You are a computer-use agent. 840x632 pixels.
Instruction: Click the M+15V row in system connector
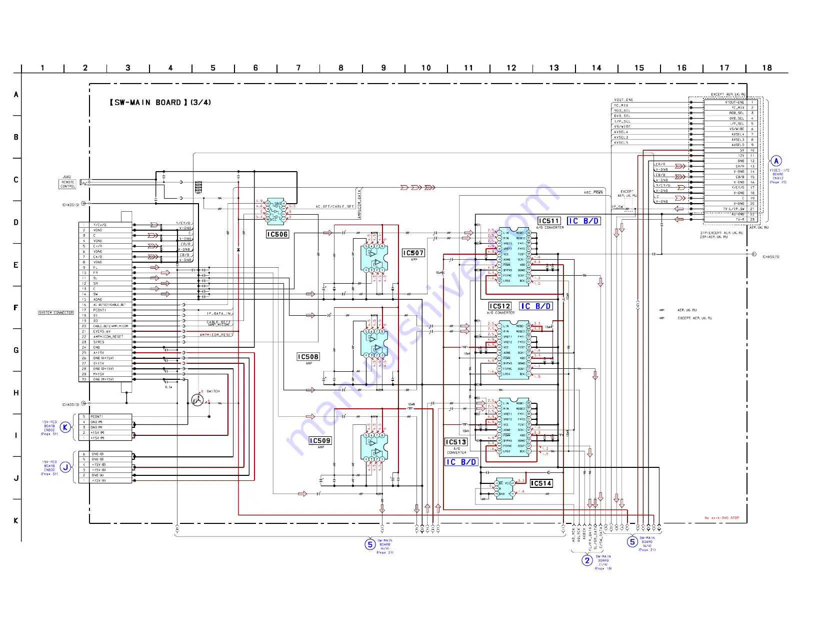(105, 374)
